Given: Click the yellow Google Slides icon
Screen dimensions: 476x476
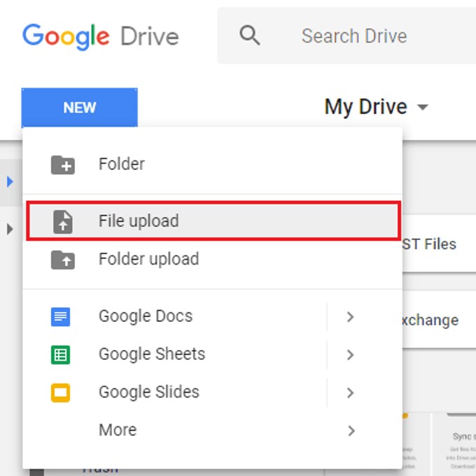Looking at the screenshot, I should [60, 393].
